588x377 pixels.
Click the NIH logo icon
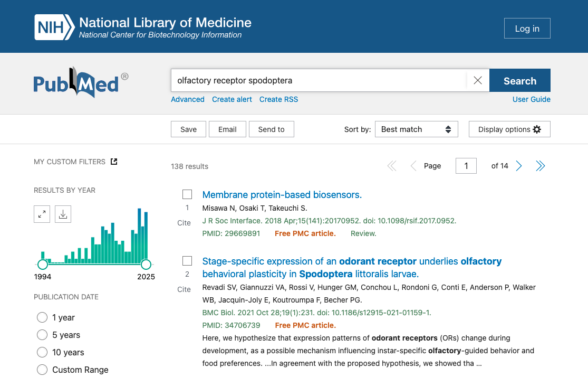click(x=54, y=27)
